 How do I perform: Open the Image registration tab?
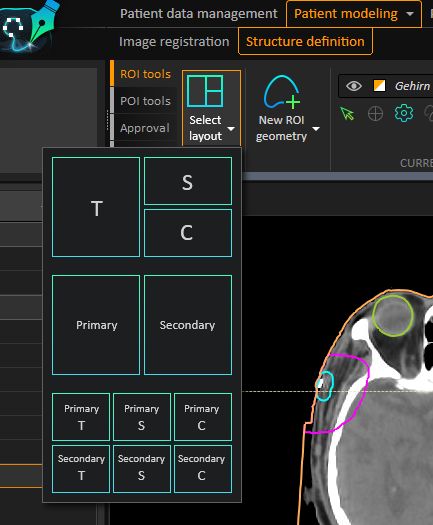[174, 42]
